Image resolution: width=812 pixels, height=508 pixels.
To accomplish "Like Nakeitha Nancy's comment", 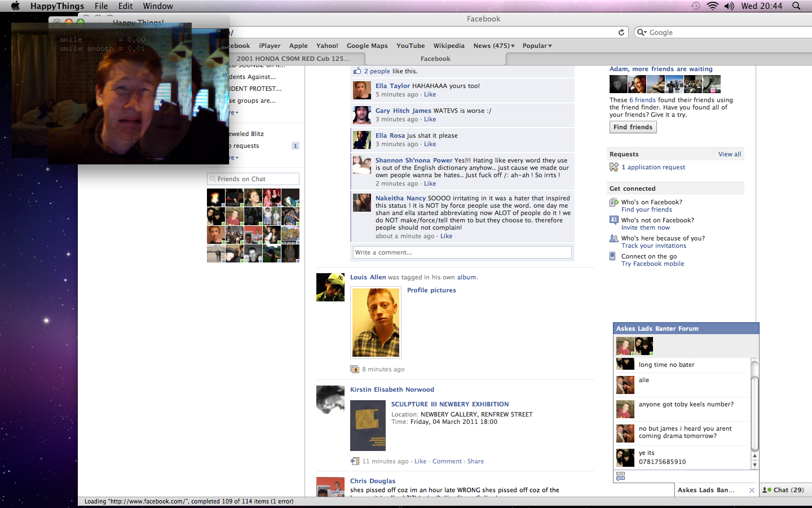I will tap(446, 236).
